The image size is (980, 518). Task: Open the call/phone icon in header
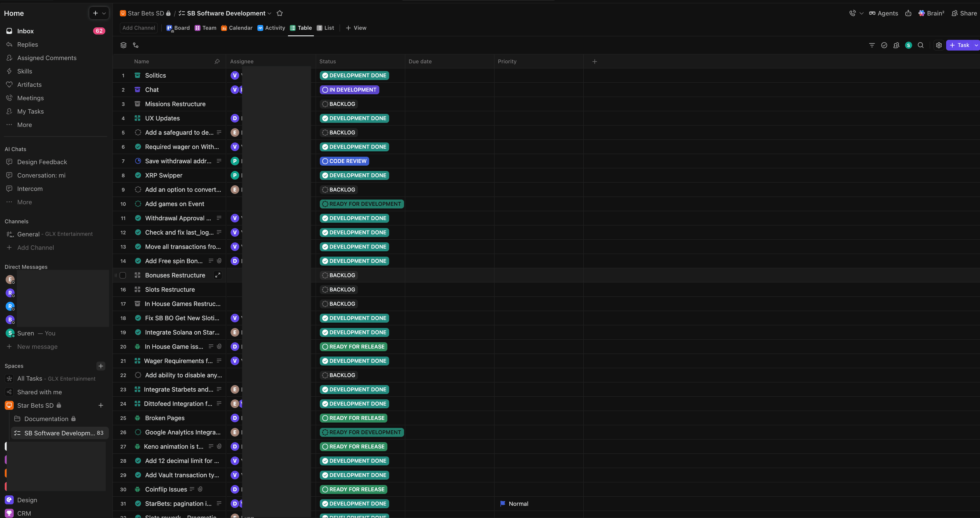852,13
